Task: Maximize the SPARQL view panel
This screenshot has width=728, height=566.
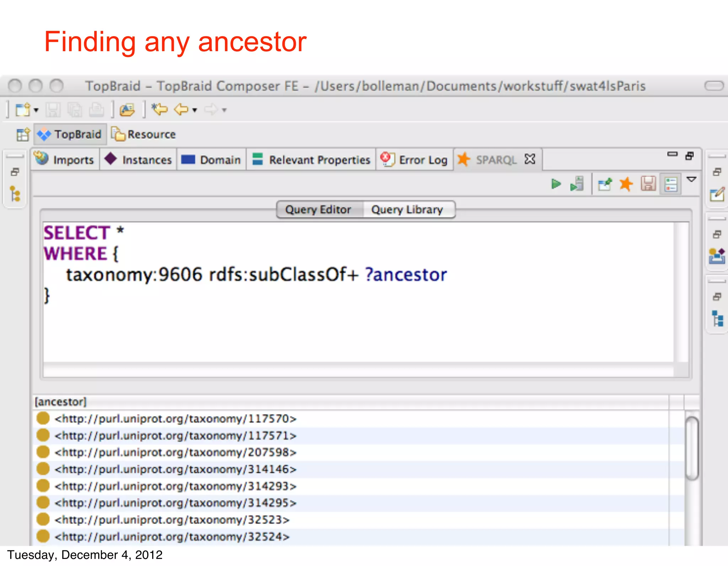Action: (690, 156)
